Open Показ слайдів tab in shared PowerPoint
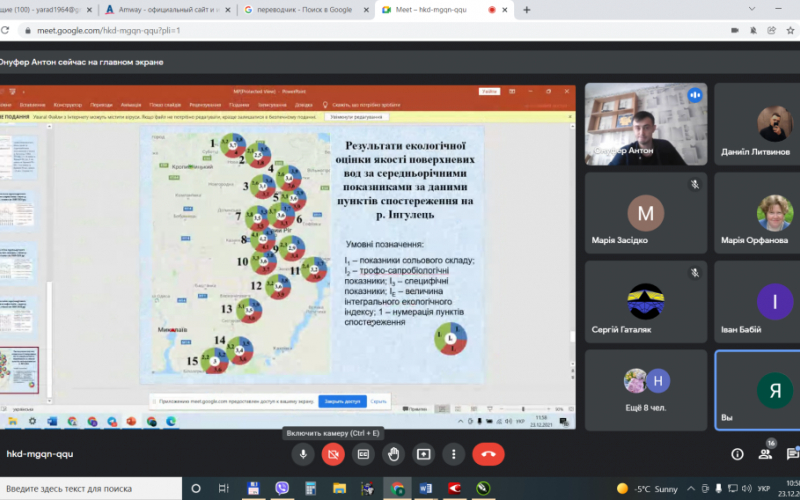Screen dimensions: 800x500 (165, 105)
